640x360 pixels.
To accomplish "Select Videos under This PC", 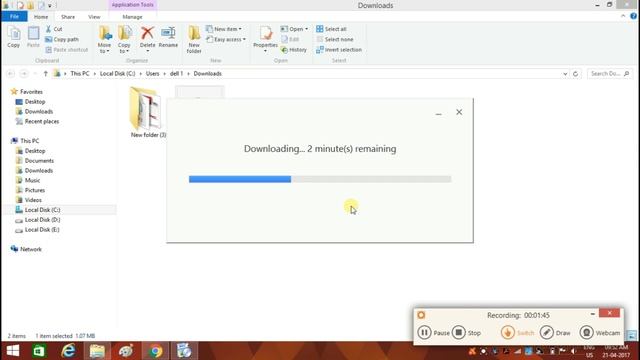I will pyautogui.click(x=29, y=200).
